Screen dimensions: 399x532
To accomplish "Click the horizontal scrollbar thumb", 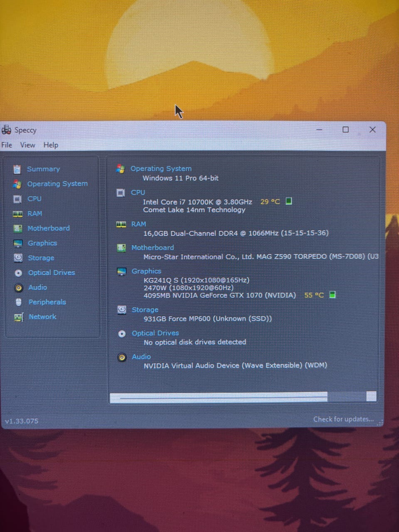I will pyautogui.click(x=219, y=397).
